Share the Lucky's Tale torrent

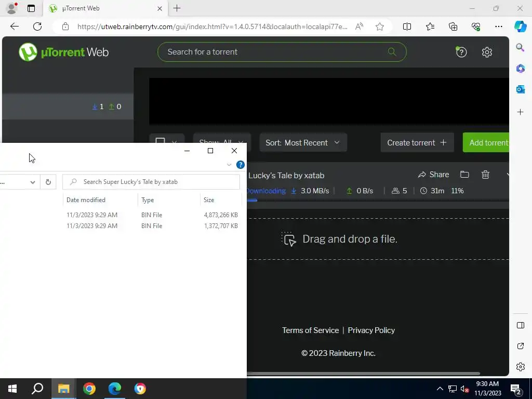[x=433, y=175]
